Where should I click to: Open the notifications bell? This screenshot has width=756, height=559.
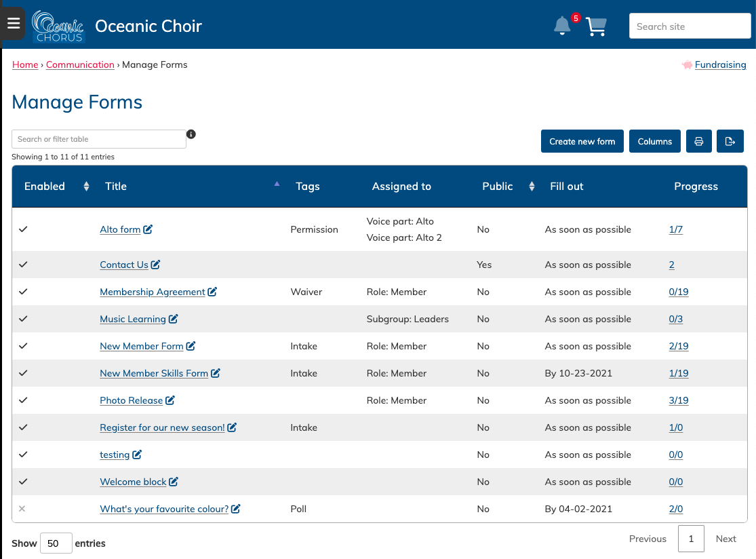tap(561, 26)
